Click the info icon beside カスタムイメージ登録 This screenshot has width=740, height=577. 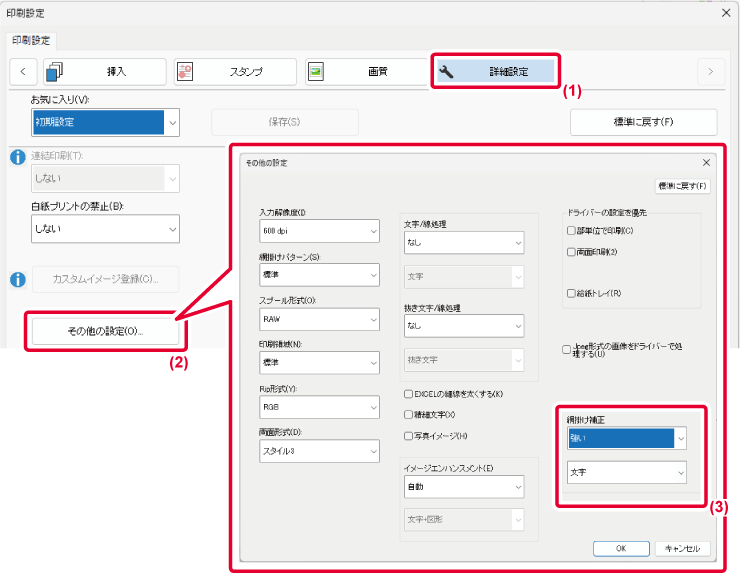(17, 280)
